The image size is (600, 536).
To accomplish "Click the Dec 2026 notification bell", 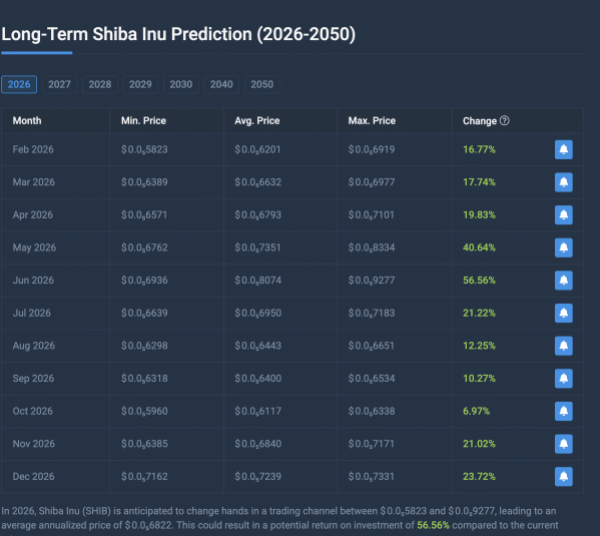I will pos(563,476).
